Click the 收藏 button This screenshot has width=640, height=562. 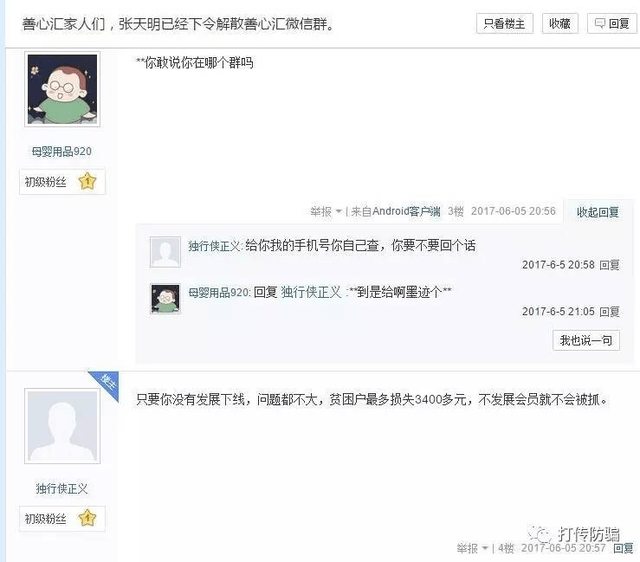tap(560, 24)
